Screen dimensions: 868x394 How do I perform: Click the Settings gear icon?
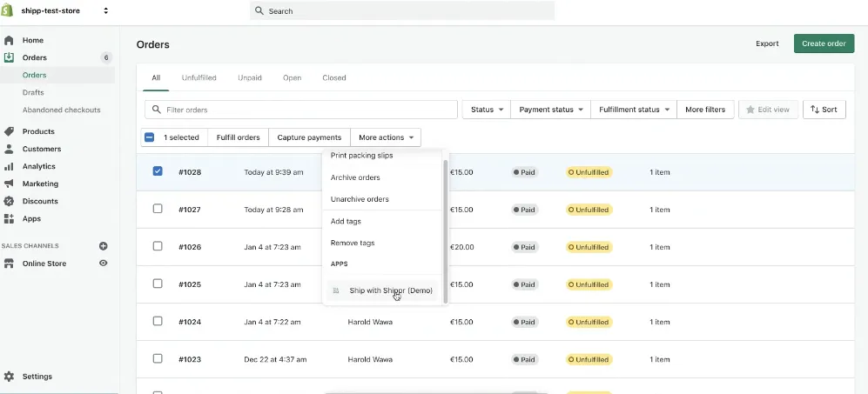click(9, 377)
